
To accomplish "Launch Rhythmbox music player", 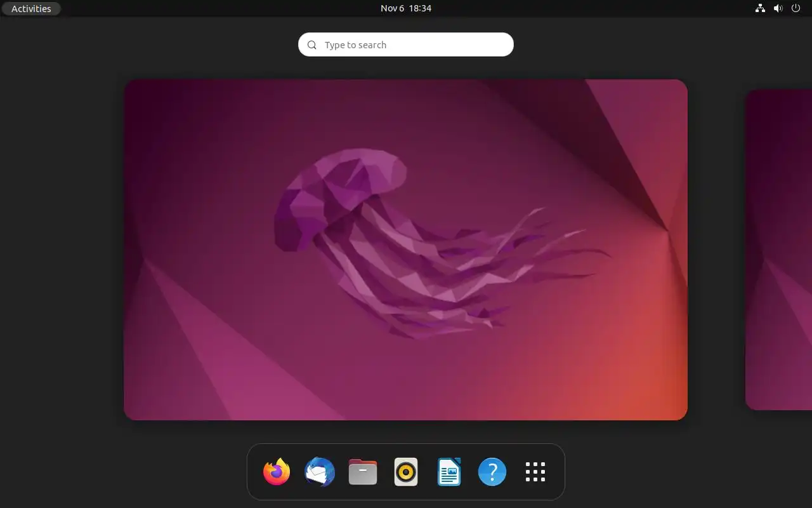I will point(406,472).
